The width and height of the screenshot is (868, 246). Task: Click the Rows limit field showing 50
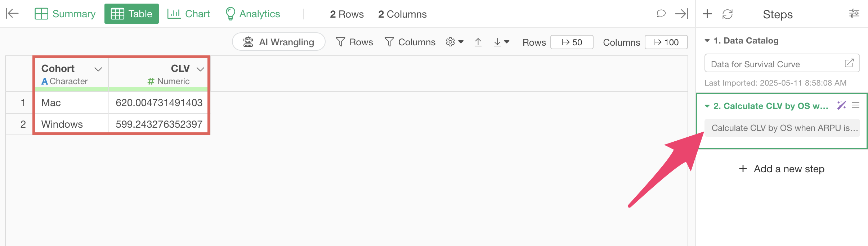click(572, 42)
